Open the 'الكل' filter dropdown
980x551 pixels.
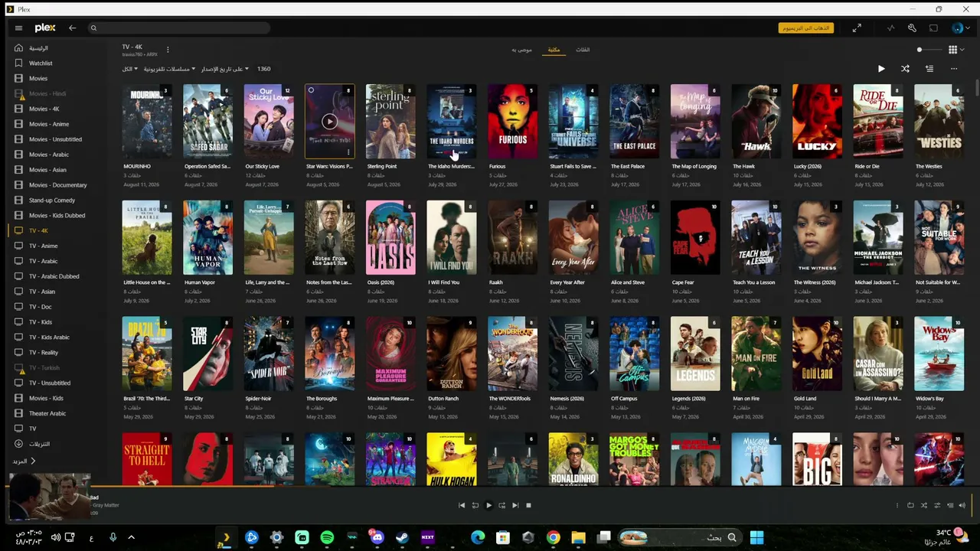130,69
